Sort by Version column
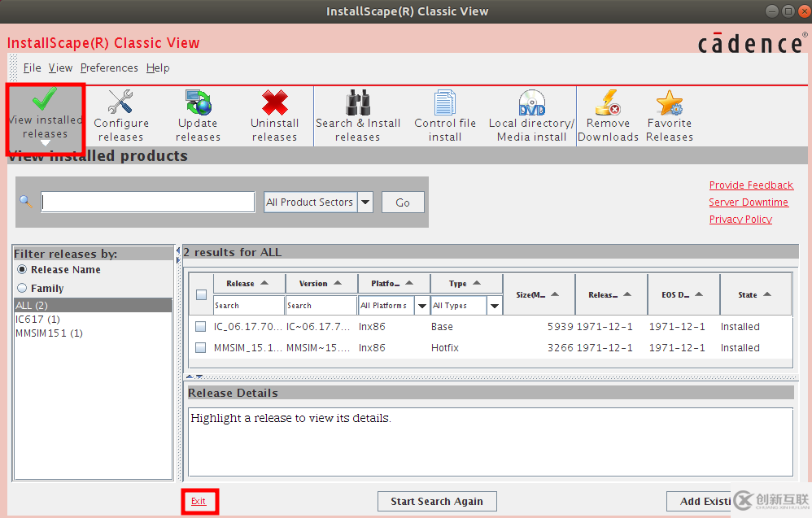812x518 pixels. [321, 284]
